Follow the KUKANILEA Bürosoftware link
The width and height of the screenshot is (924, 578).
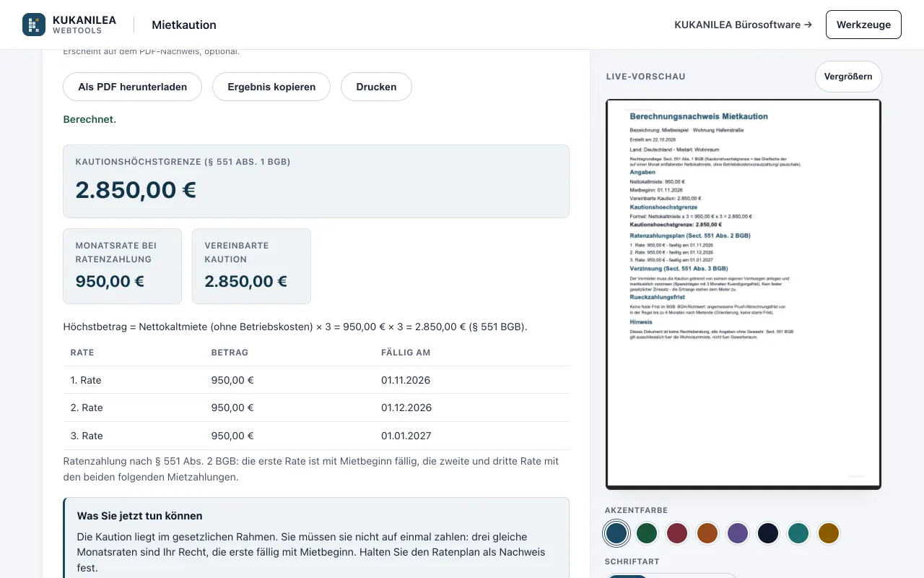[x=743, y=25]
